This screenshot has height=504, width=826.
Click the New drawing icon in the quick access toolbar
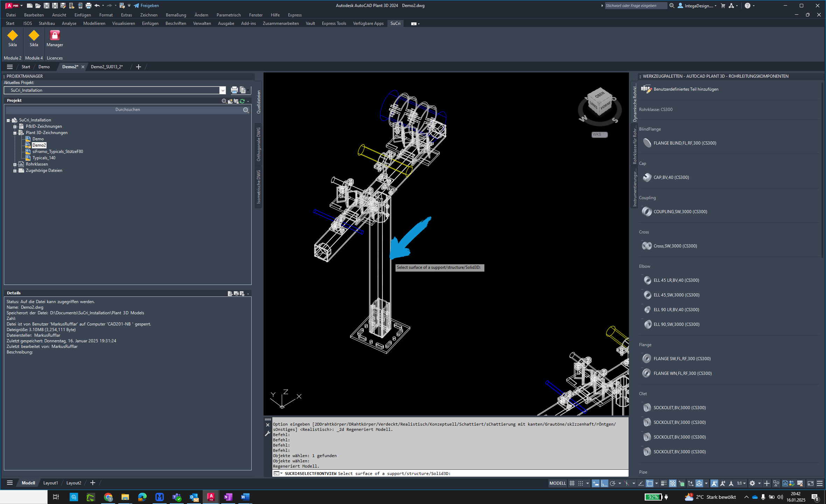(x=30, y=6)
